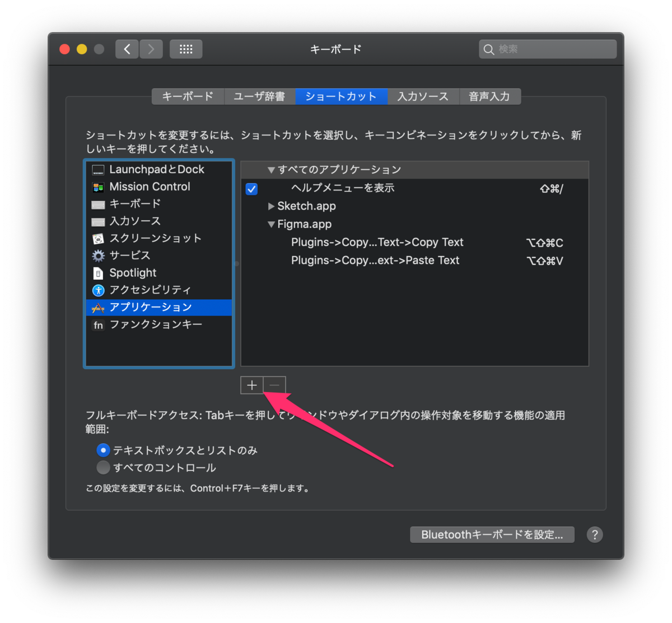Collapse the Figma.app shortcut group
This screenshot has width=672, height=623.
pyautogui.click(x=271, y=224)
